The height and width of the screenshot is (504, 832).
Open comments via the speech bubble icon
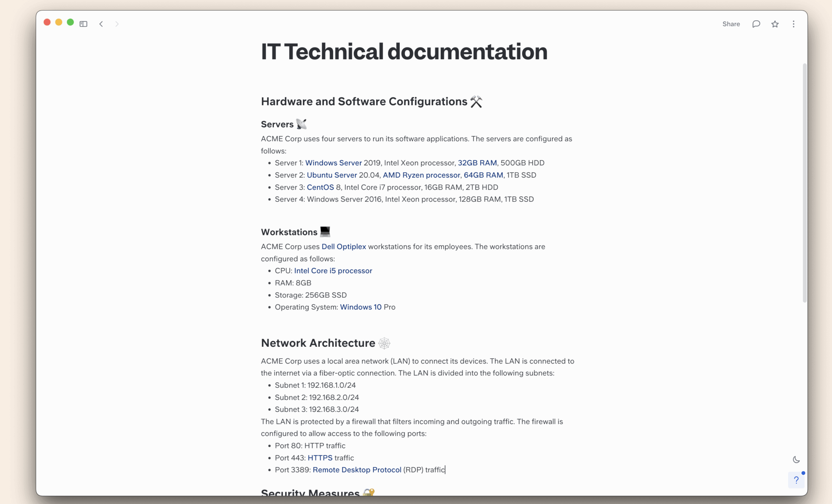pyautogui.click(x=756, y=24)
